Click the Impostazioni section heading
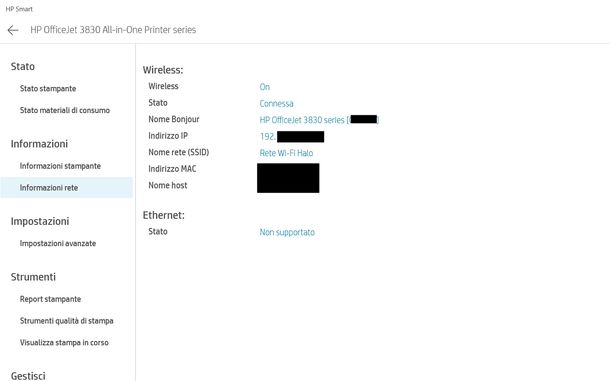This screenshot has height=381, width=610. click(x=40, y=221)
